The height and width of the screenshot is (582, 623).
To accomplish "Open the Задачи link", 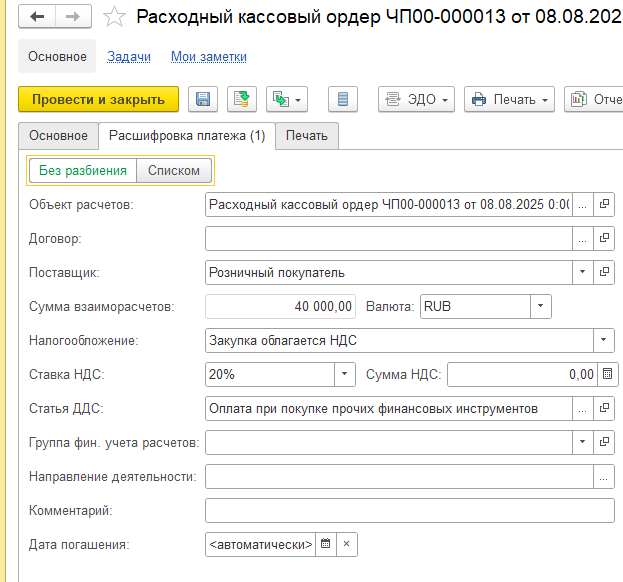I will pos(129,56).
